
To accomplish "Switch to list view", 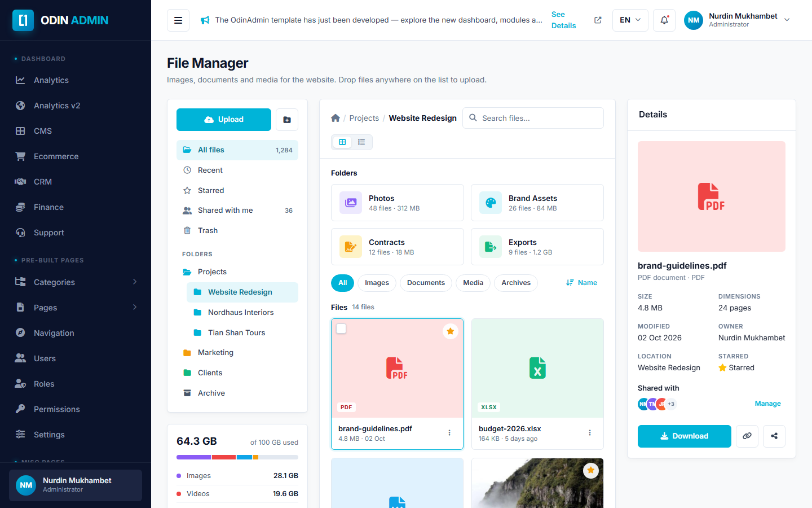I will tap(361, 142).
